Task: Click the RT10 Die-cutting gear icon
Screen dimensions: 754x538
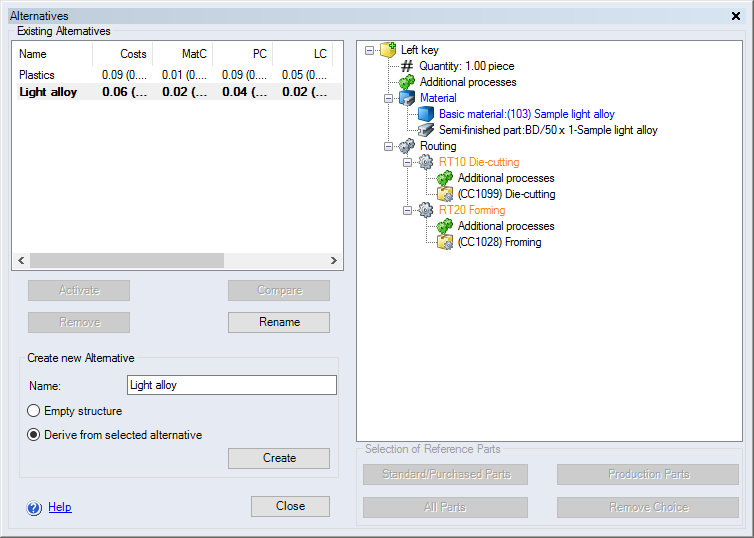Action: 426,162
